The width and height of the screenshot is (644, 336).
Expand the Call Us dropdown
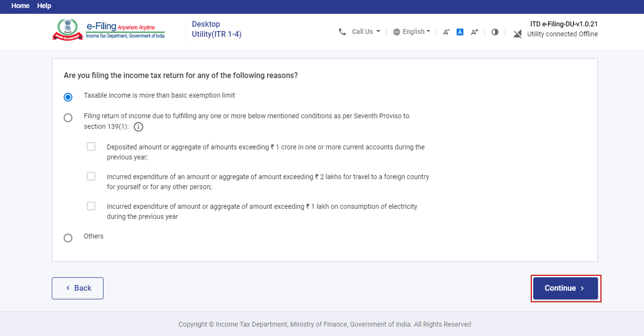(366, 32)
